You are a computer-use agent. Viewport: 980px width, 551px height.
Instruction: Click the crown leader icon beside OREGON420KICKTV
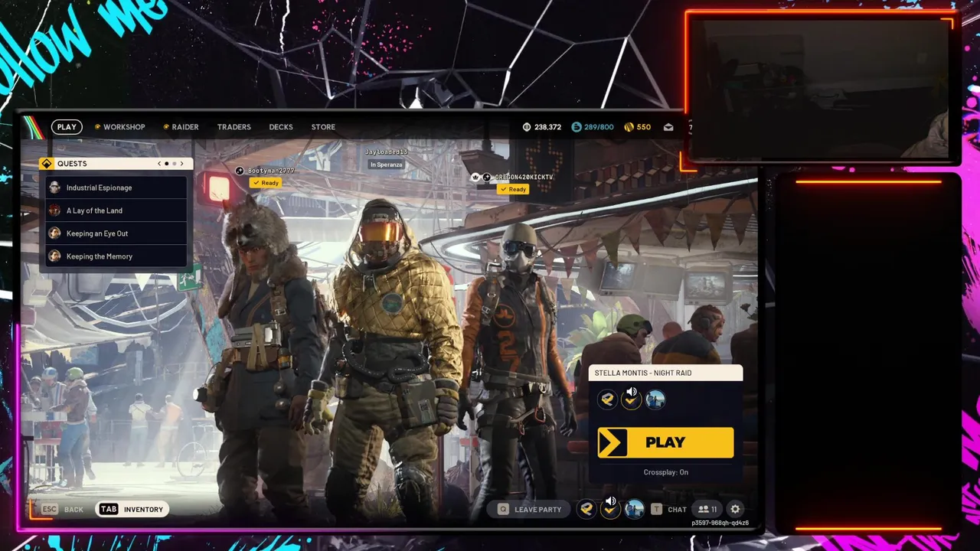click(x=475, y=178)
